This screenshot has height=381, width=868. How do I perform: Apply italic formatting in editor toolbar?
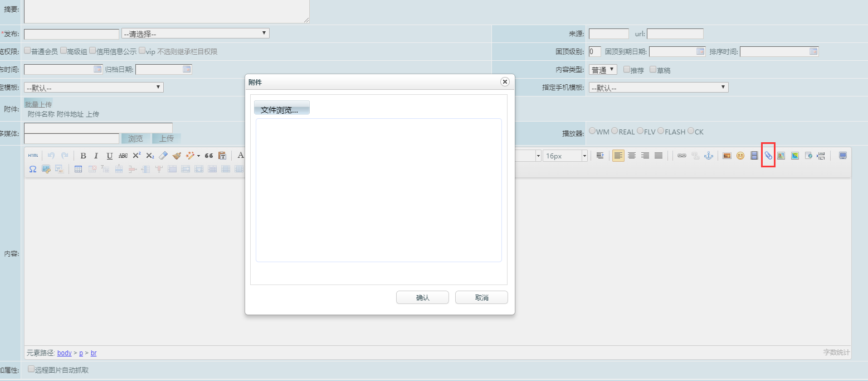(96, 156)
